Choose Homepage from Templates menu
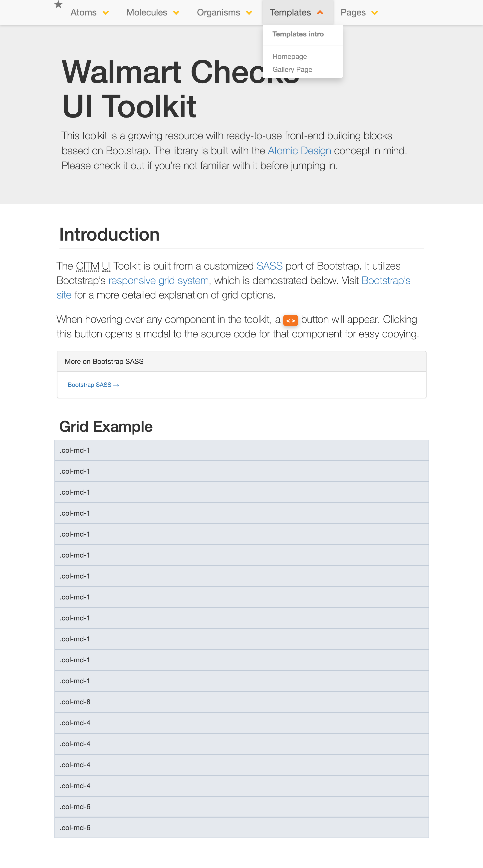This screenshot has width=483, height=868. point(289,57)
